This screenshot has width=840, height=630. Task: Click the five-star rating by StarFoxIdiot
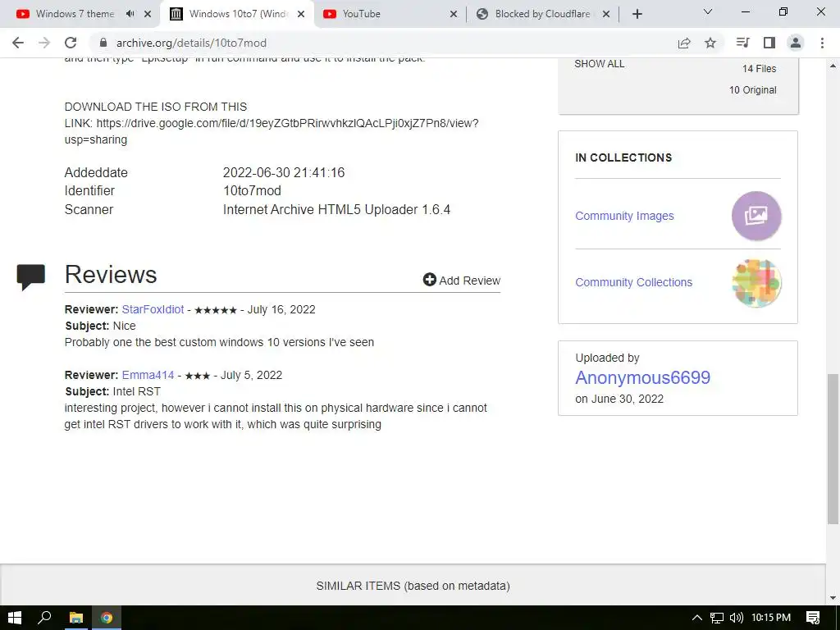click(216, 310)
